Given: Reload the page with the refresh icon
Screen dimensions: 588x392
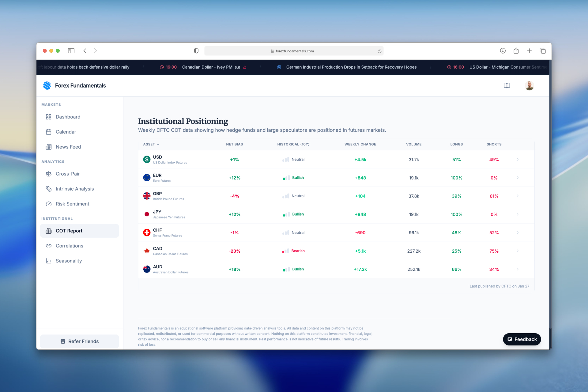Looking at the screenshot, I should point(379,51).
